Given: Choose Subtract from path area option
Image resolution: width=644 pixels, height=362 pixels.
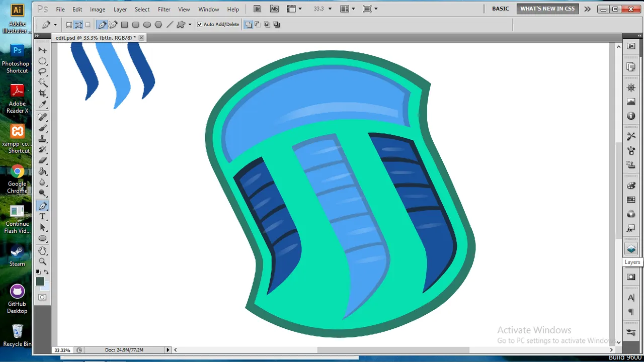Looking at the screenshot, I should coord(258,24).
